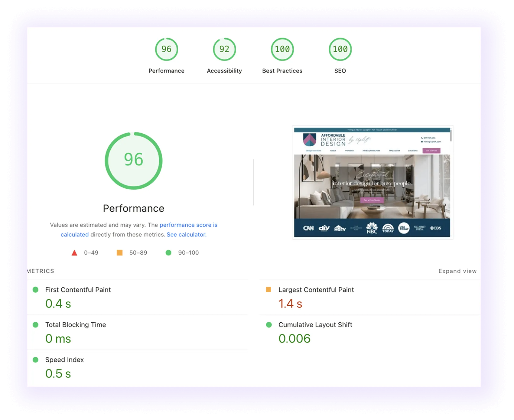Select the orange 50–89 legend marker
This screenshot has width=514, height=420.
(119, 252)
